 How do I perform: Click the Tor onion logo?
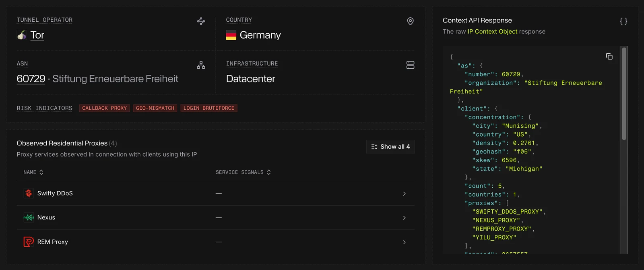click(x=22, y=35)
